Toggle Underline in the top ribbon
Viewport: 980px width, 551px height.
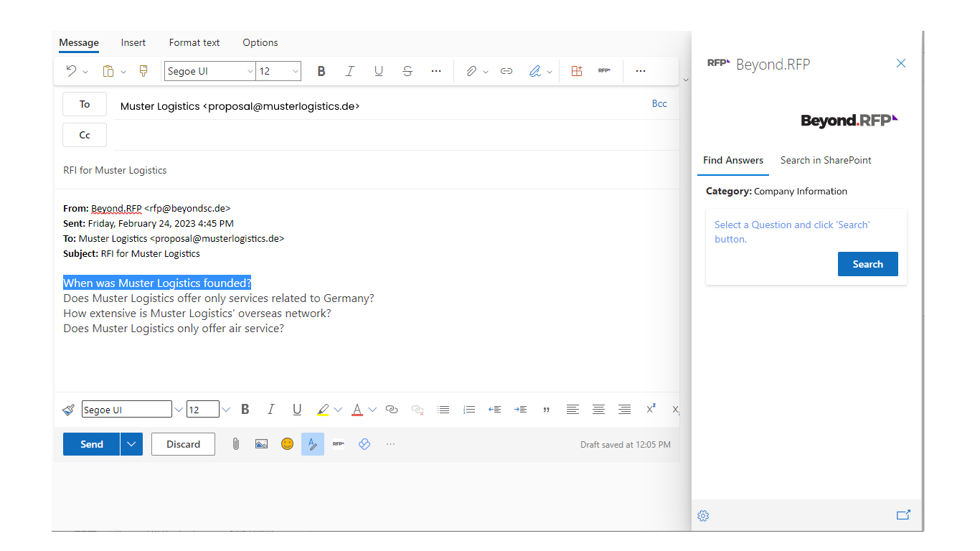[x=379, y=71]
